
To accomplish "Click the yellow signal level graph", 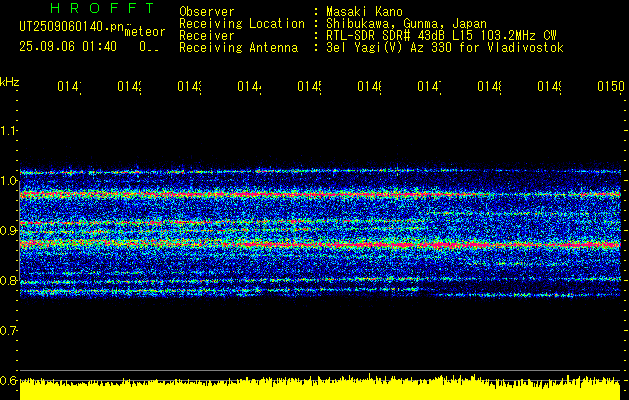I will (320, 388).
